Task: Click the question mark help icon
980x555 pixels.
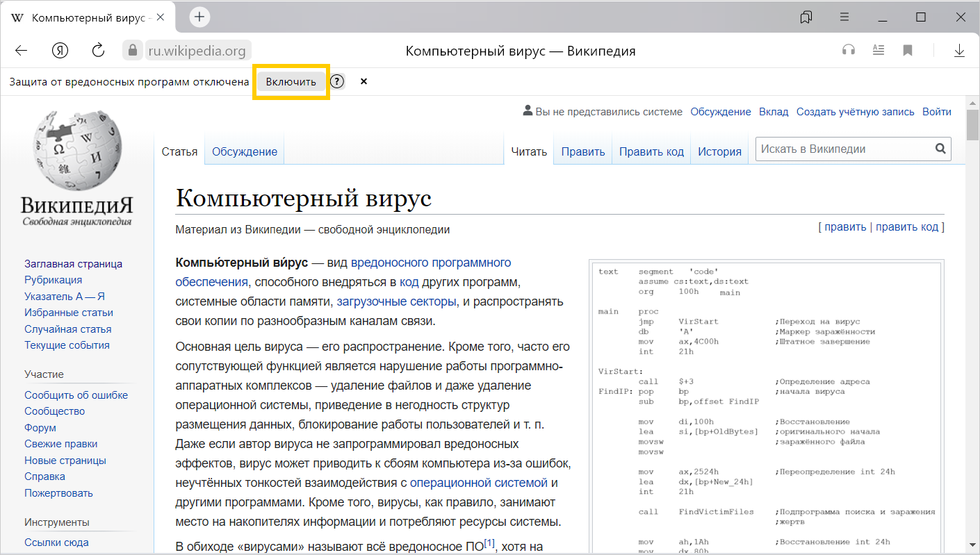Action: click(337, 82)
